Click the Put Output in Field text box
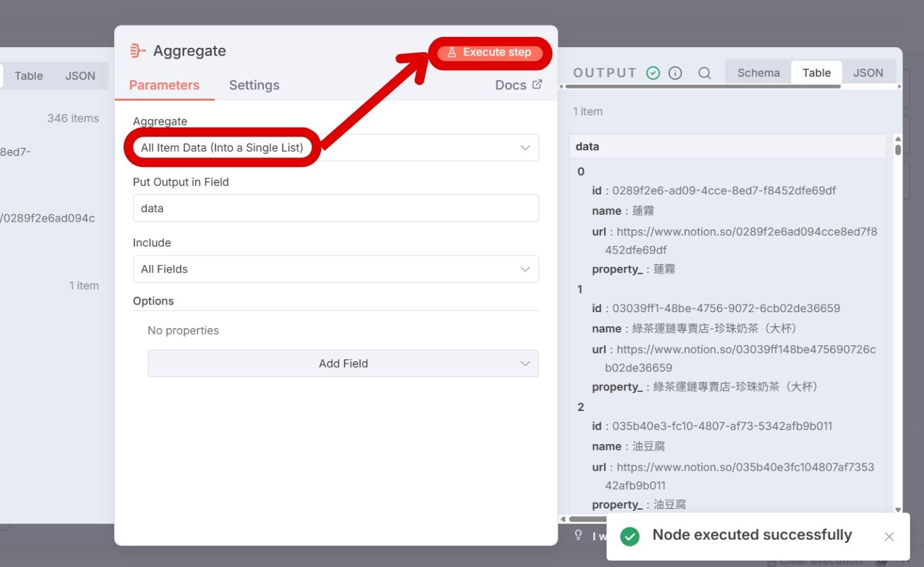924x567 pixels. click(336, 208)
